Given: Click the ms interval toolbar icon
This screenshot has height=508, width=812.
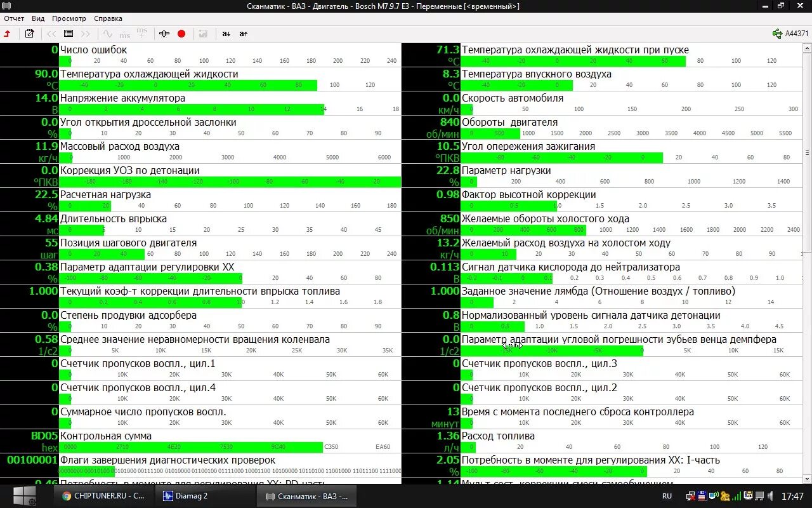Looking at the screenshot, I should tap(125, 34).
